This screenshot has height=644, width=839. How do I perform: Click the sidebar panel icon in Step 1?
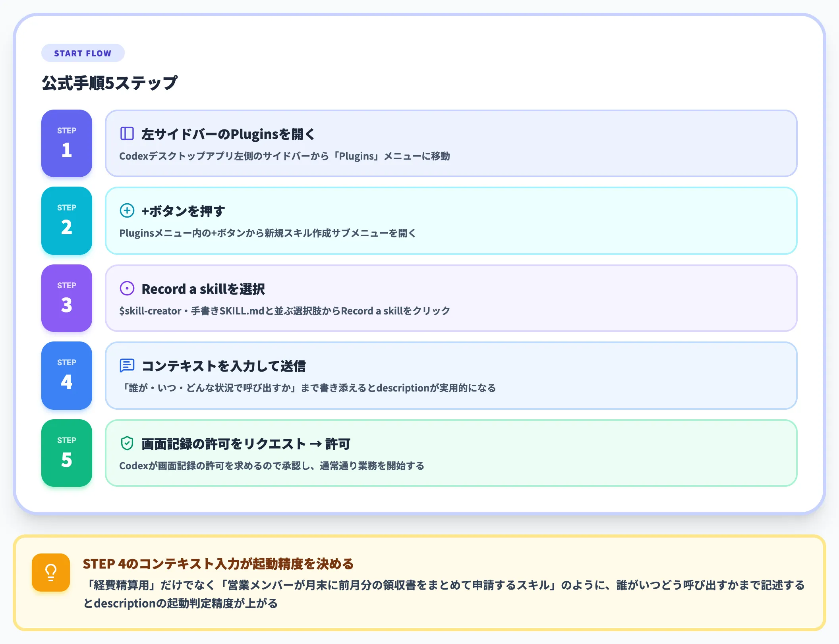click(127, 133)
